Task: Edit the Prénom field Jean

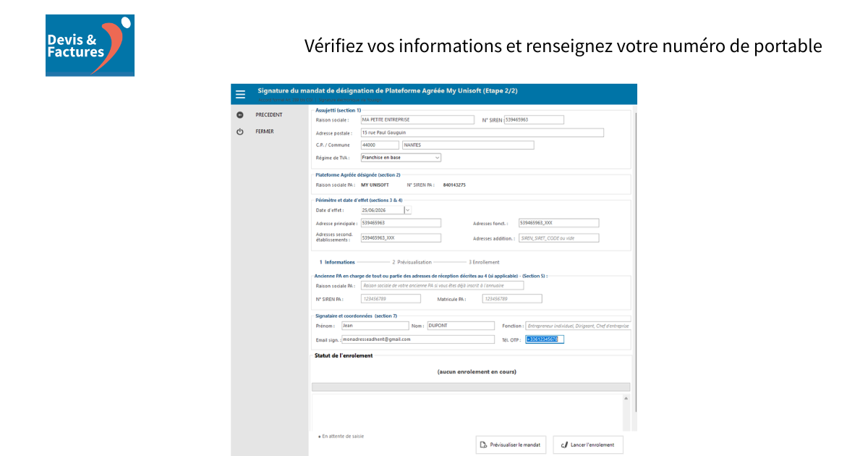Action: point(375,326)
